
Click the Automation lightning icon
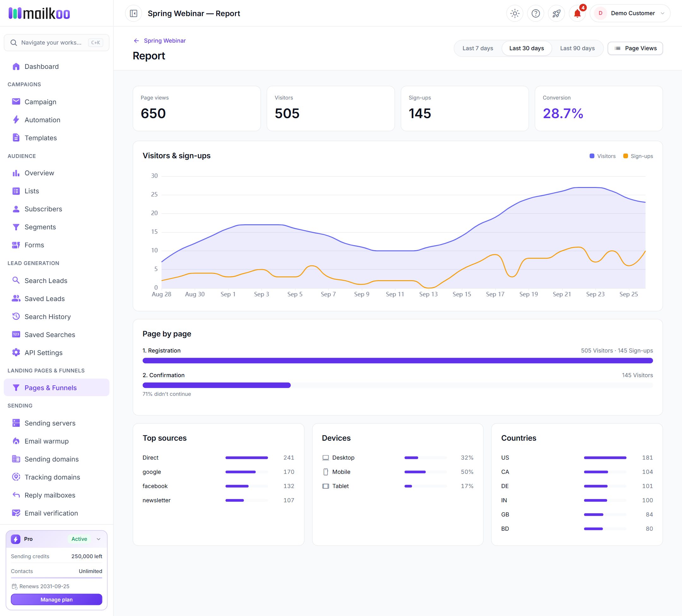click(16, 119)
